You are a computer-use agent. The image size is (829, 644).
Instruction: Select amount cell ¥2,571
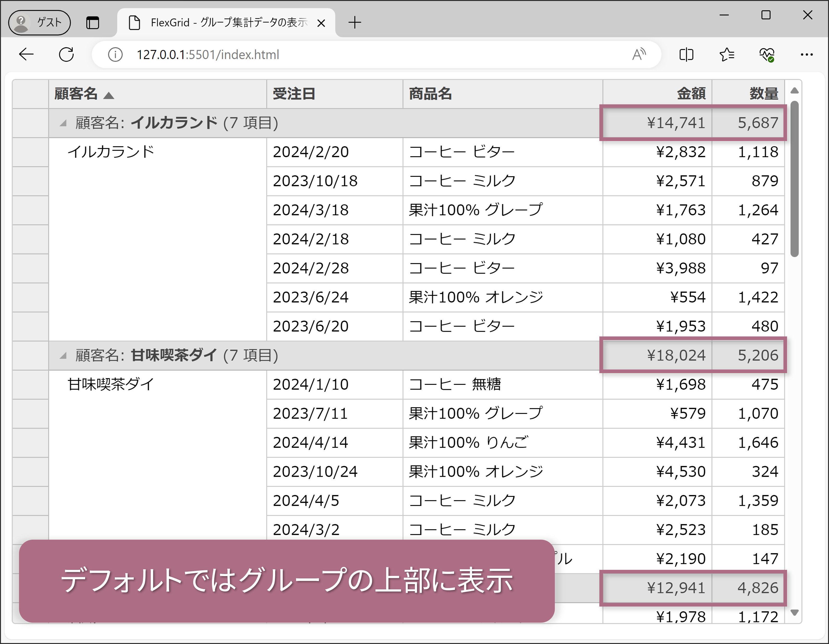tap(657, 181)
